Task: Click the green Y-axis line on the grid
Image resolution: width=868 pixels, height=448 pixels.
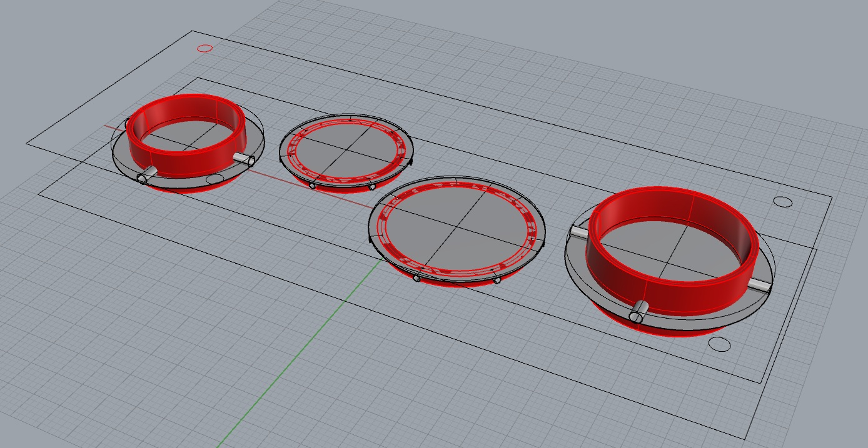Action: 300,353
